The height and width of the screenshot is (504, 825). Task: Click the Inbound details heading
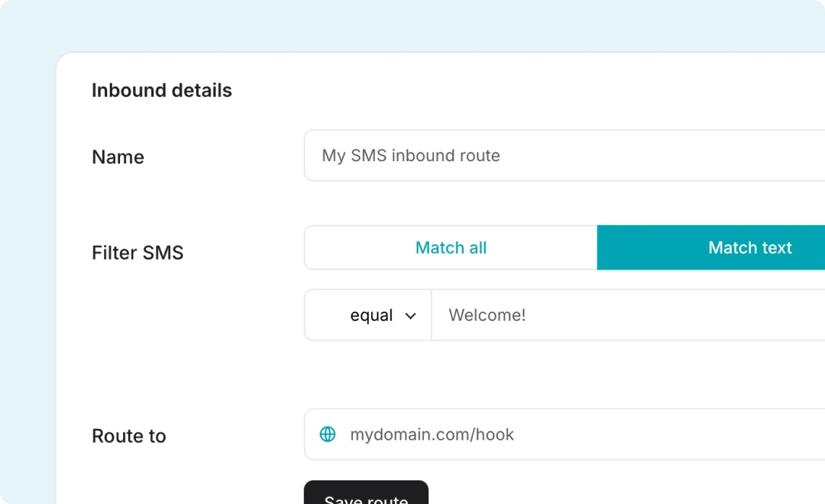[x=161, y=90]
